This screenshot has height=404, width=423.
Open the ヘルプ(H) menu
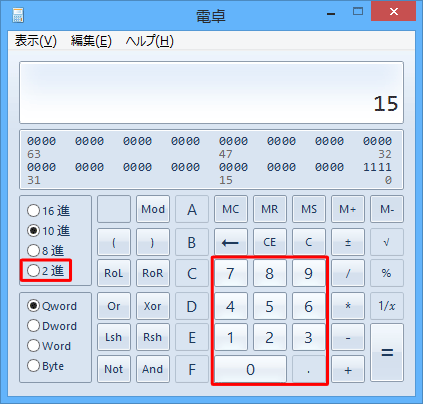[x=150, y=41]
